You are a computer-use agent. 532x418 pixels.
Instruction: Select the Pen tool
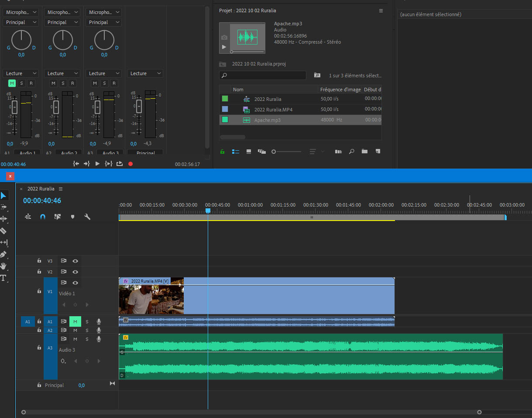[x=3, y=254]
